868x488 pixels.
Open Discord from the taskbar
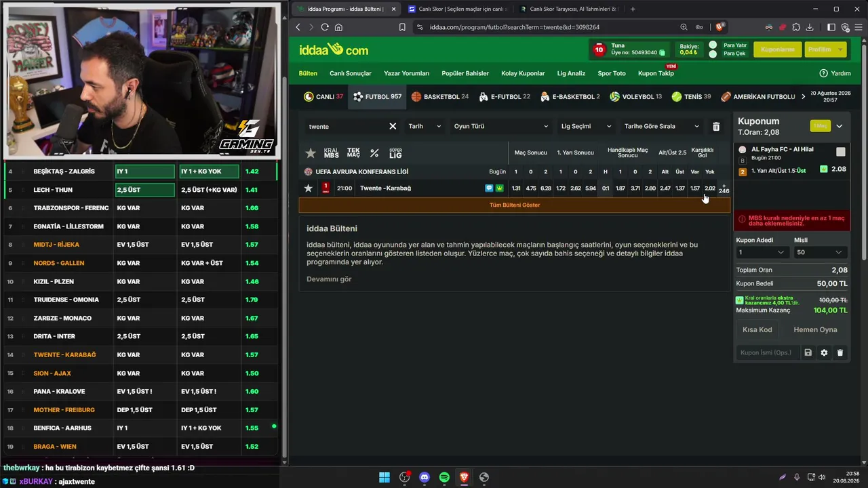[425, 477]
